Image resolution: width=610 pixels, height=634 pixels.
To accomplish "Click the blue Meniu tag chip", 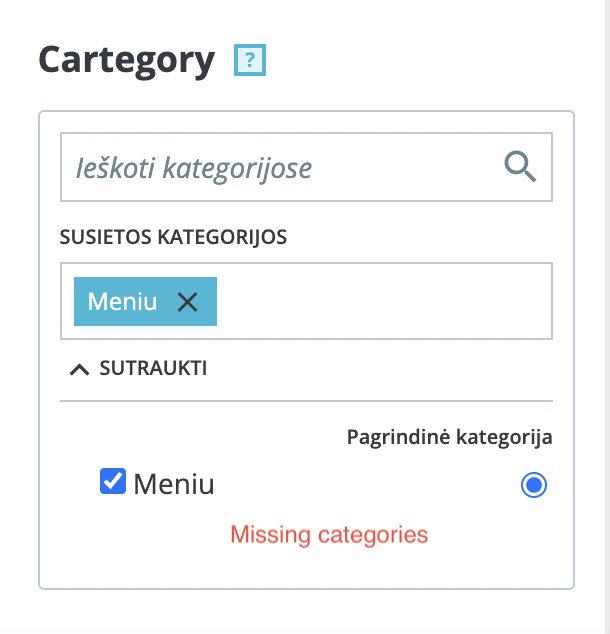I will (145, 301).
